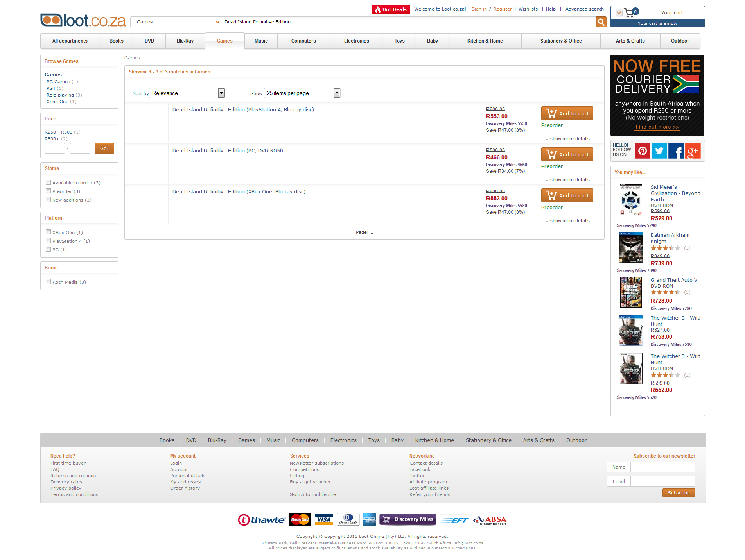Screen dimensions: 745x560
Task: Open the Twitter bird icon
Action: pyautogui.click(x=659, y=151)
